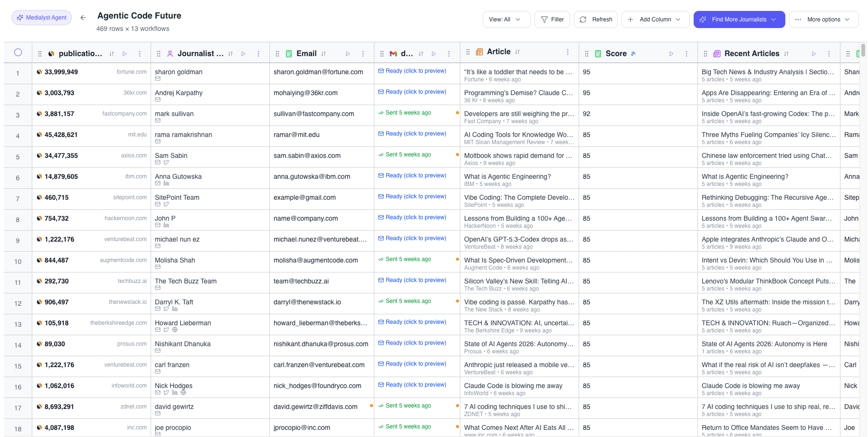
Task: Click the LinkedIn icon under Anna Gutowska
Action: pos(166,184)
